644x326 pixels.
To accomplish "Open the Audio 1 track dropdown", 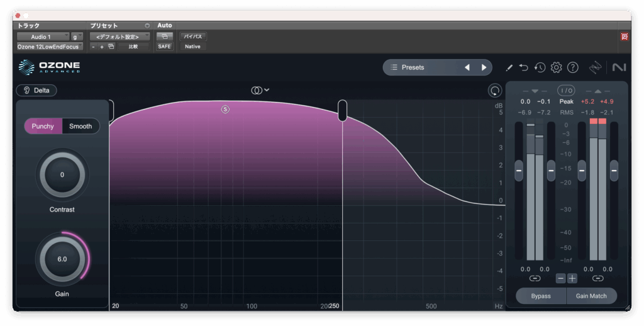I will (x=42, y=37).
